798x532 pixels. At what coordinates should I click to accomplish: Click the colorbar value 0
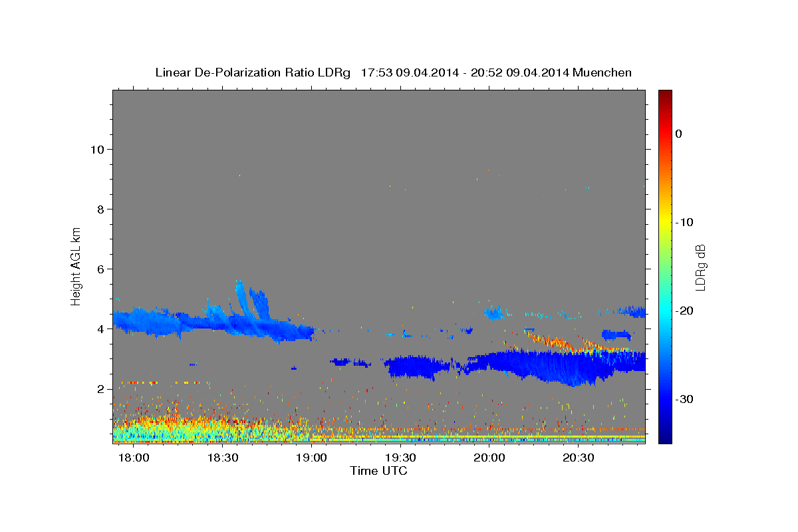tap(679, 134)
